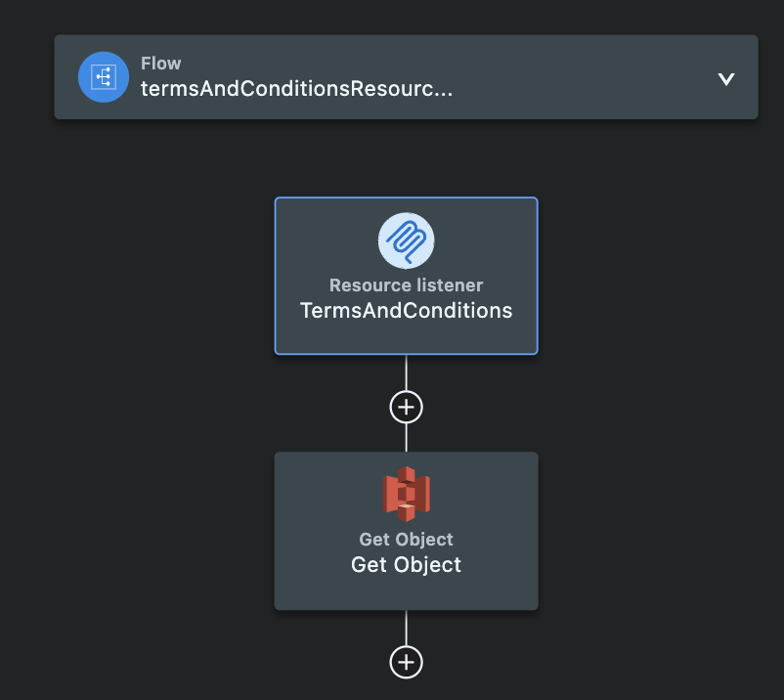This screenshot has width=784, height=700.
Task: Select the termsAndConditionsResourc... flow name
Action: point(296,89)
